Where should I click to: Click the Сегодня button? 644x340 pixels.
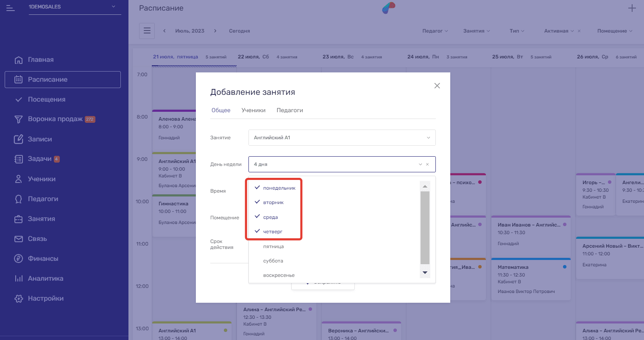click(x=239, y=31)
